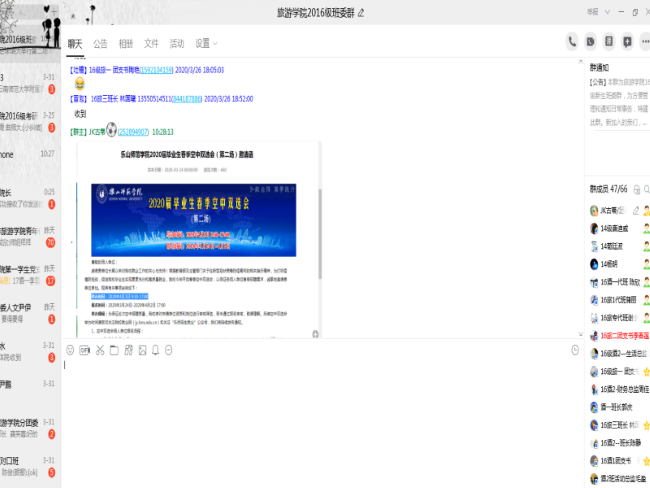Open the GIF sticker picker
Screen dimensions: 650x488
[85, 350]
